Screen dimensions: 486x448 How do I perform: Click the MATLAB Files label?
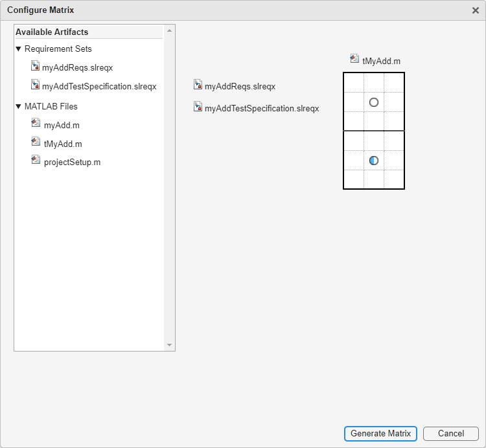(51, 107)
